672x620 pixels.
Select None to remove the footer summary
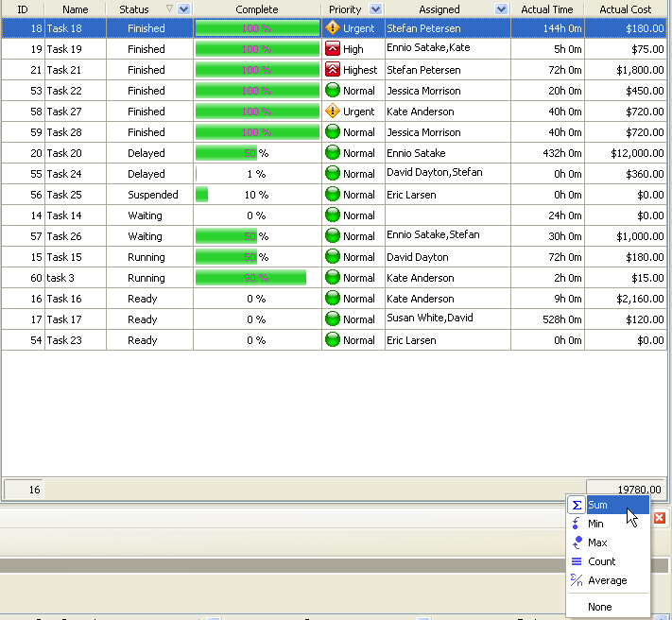pos(599,607)
